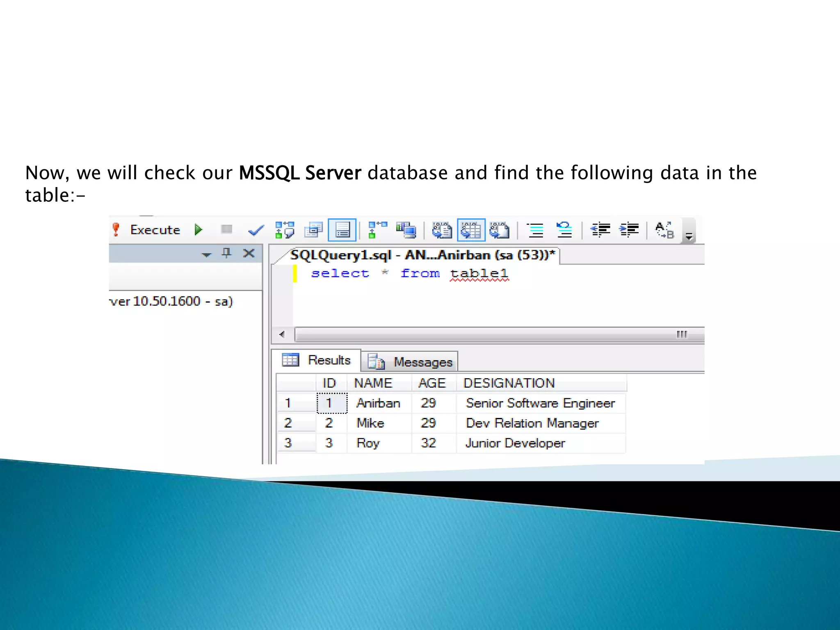This screenshot has height=630, width=840.
Task: Click the Results tab grid icon
Action: pos(290,360)
